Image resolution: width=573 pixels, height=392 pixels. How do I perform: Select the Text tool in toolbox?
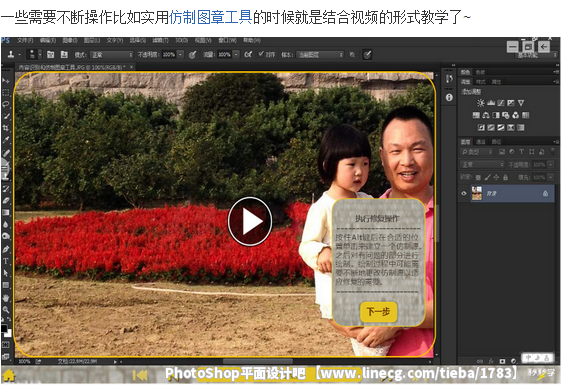[6, 261]
